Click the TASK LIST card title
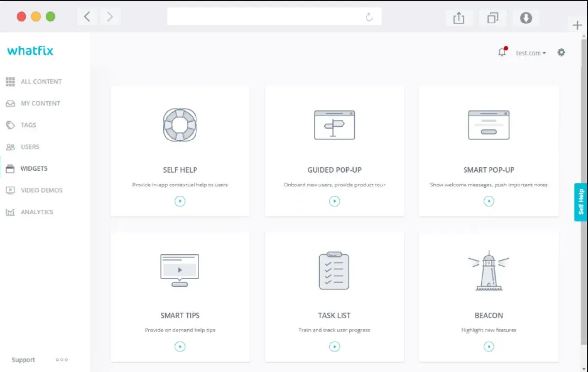The image size is (588, 372). tap(334, 315)
